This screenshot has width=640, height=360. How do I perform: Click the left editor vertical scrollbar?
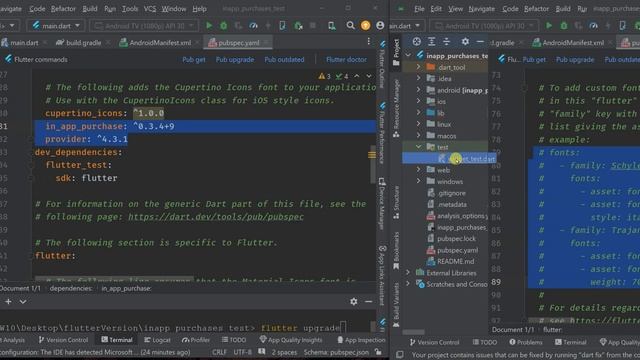coord(373,164)
